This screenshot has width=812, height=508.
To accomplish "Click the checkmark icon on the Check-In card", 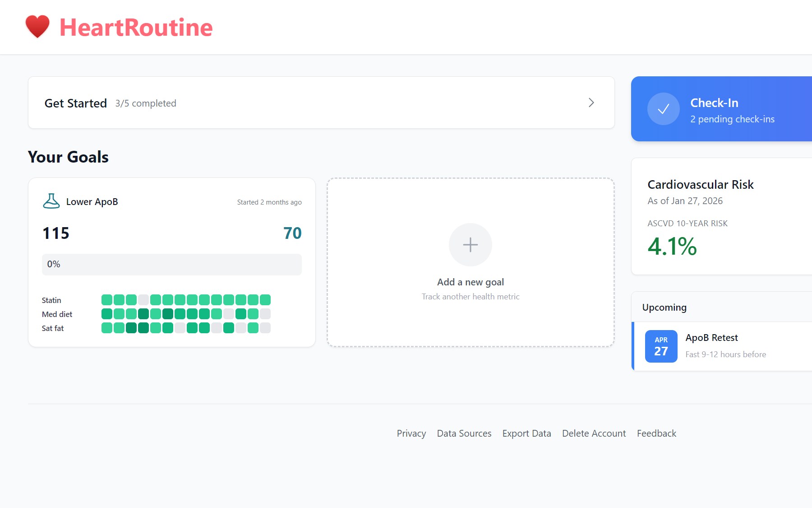I will tap(663, 109).
